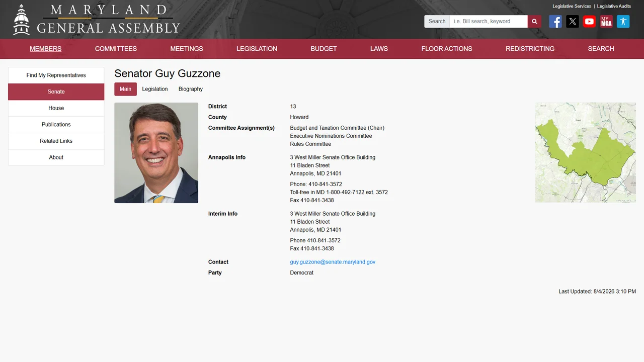Click Find My Representatives in sidebar

[x=56, y=75]
